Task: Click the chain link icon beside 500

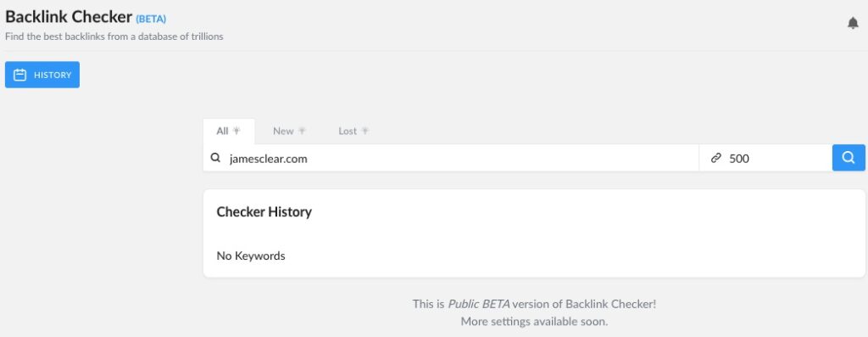Action: (x=716, y=159)
